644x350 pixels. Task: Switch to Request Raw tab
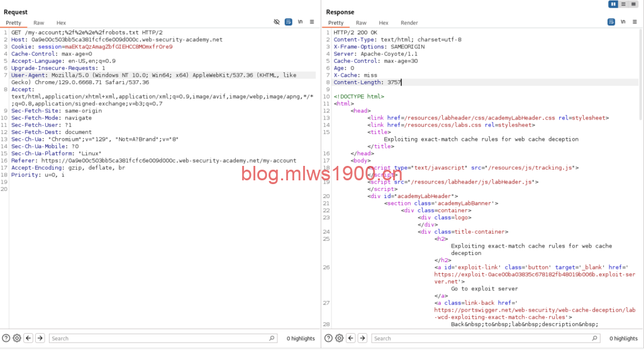[x=38, y=23]
